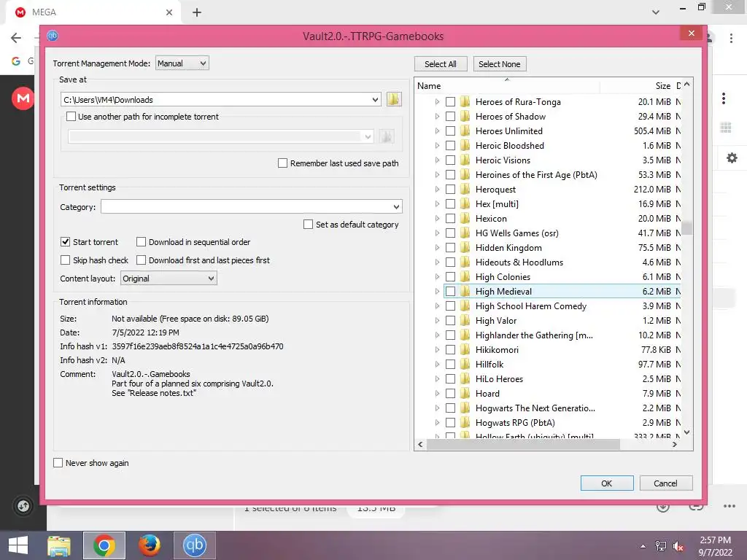Show hidden system tray icons
The height and width of the screenshot is (560, 747).
click(x=643, y=546)
